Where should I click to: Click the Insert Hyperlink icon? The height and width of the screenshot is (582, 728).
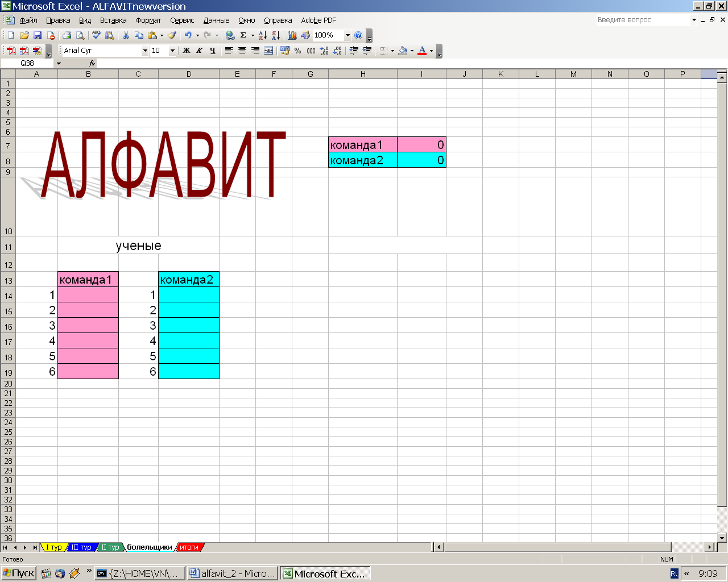coord(230,35)
